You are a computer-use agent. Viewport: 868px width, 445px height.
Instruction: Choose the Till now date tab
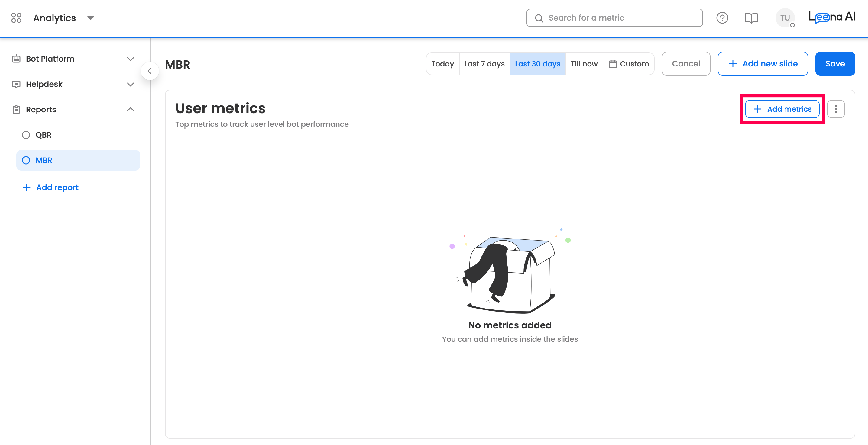tap(584, 64)
